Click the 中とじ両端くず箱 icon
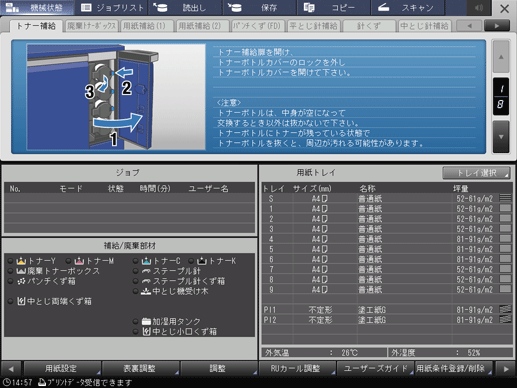The height and width of the screenshot is (388, 517). [x=21, y=301]
